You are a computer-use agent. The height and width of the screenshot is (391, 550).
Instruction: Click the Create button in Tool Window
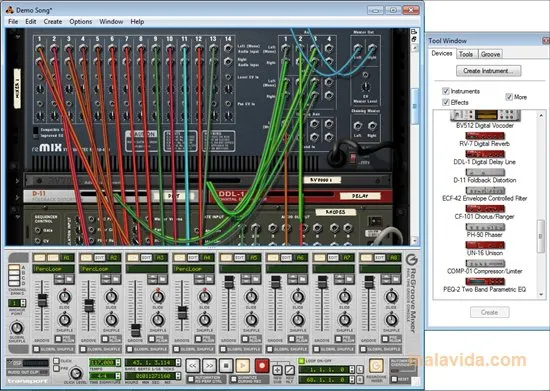(490, 312)
